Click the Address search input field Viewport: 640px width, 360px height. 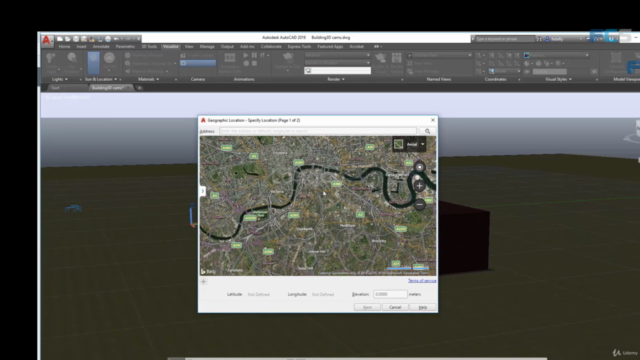coord(318,131)
